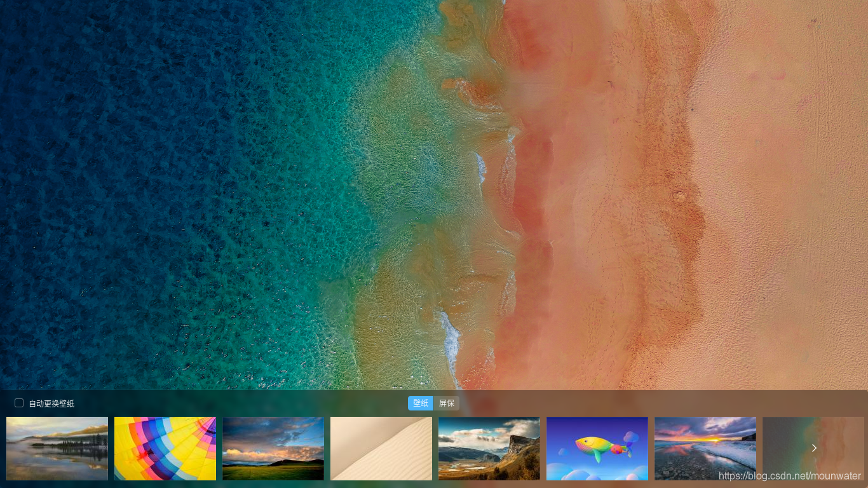
Task: Show next wallpapers with the right arrow
Action: tap(814, 448)
